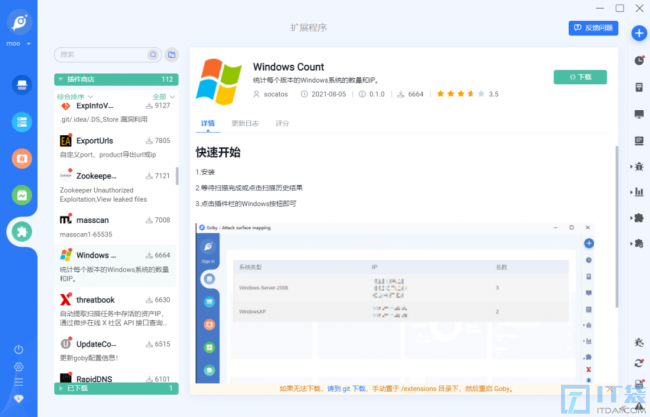
Task: Click the 快速开始 heading text
Action: 218,152
